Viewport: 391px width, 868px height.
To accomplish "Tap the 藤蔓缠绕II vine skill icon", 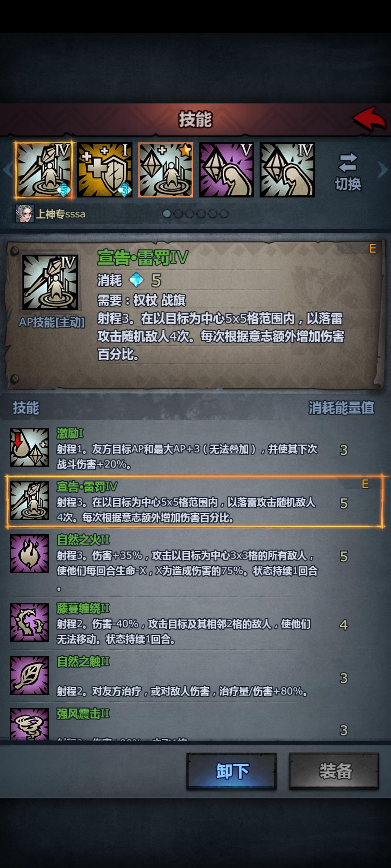I will tap(29, 622).
